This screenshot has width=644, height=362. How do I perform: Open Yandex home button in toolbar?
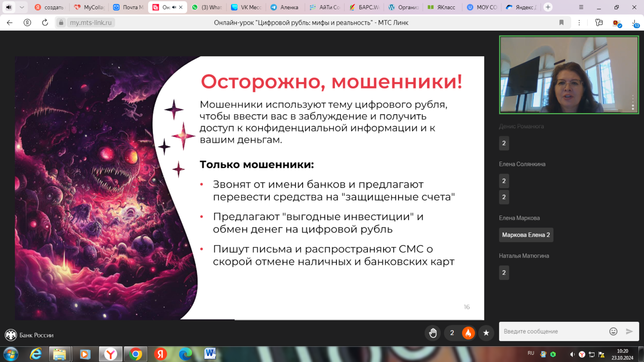pos(27,22)
